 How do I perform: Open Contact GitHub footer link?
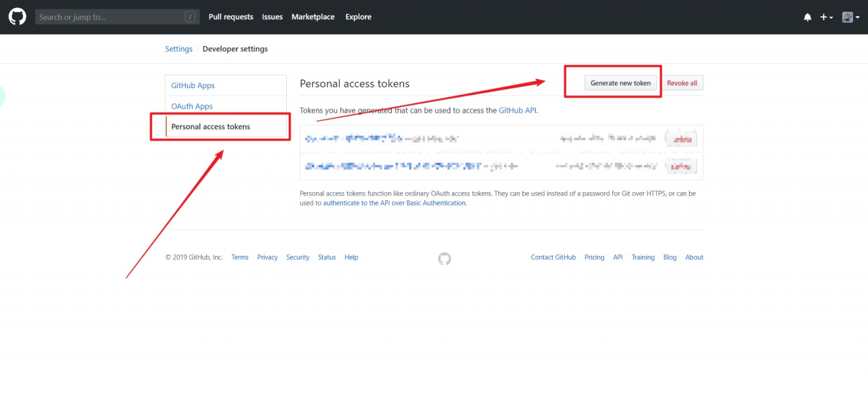pyautogui.click(x=553, y=257)
